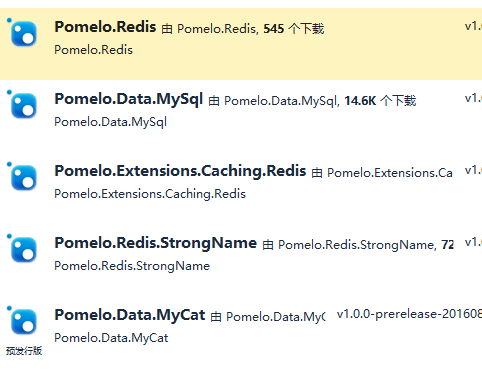The height and width of the screenshot is (375, 482).
Task: Click the Pomelo.Redis description text
Action: pyautogui.click(x=94, y=50)
